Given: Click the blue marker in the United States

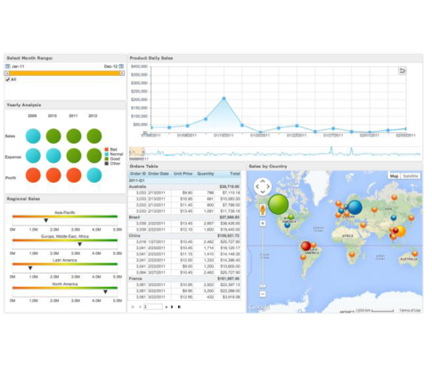Looking at the screenshot, I should point(287,225).
